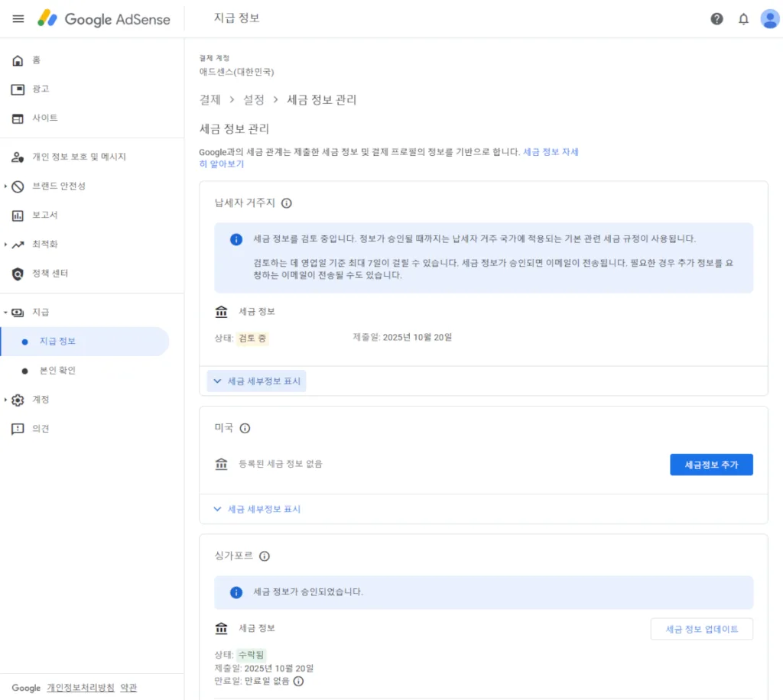Expand the 최적화 sidebar section
The width and height of the screenshot is (783, 700).
pyautogui.click(x=44, y=245)
